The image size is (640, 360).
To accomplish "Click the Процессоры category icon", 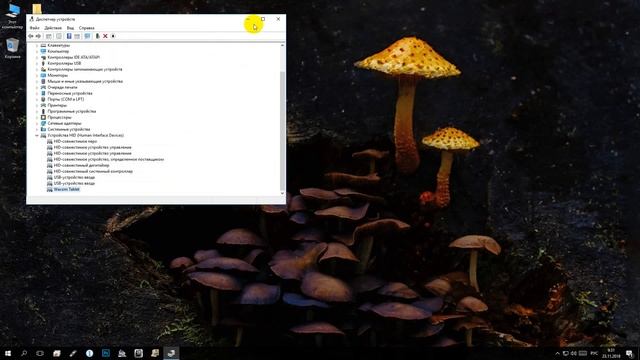I will (43, 117).
